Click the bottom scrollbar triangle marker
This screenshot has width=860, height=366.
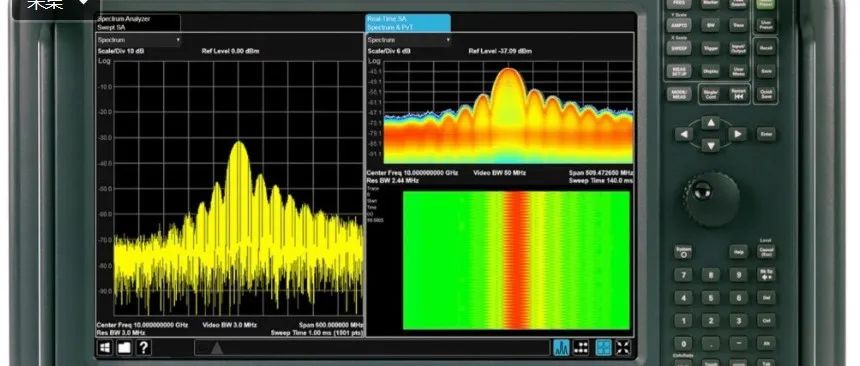(217, 348)
